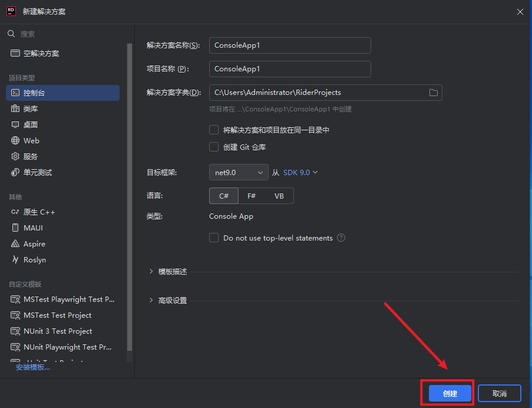
Task: Choose 单元测试 project type
Action: click(63, 172)
